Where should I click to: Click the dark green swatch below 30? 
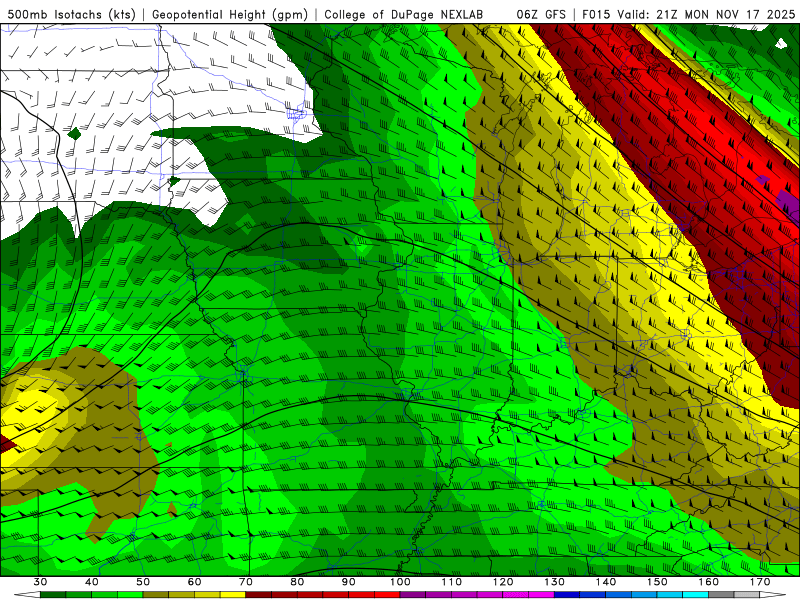click(53, 595)
